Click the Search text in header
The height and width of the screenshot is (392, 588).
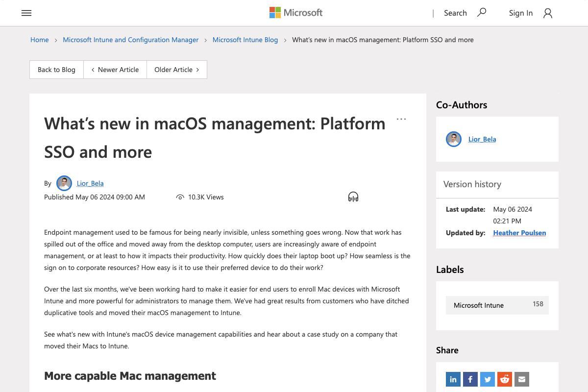pyautogui.click(x=455, y=13)
